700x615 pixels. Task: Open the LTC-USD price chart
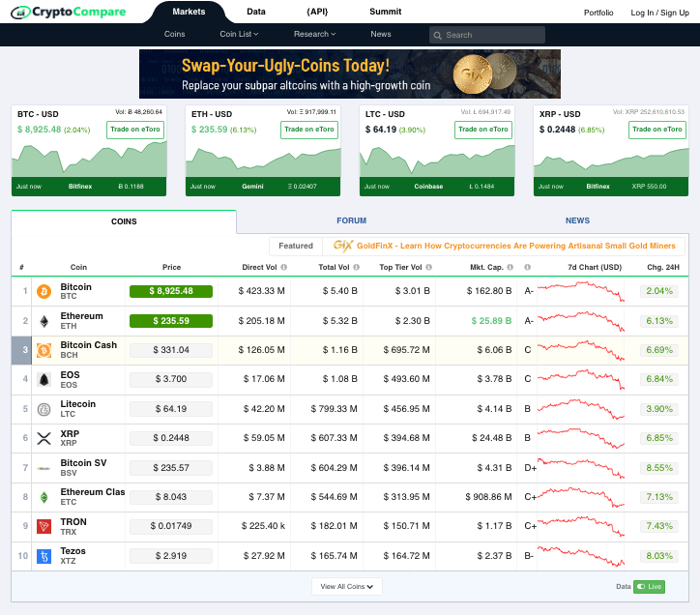[437, 161]
